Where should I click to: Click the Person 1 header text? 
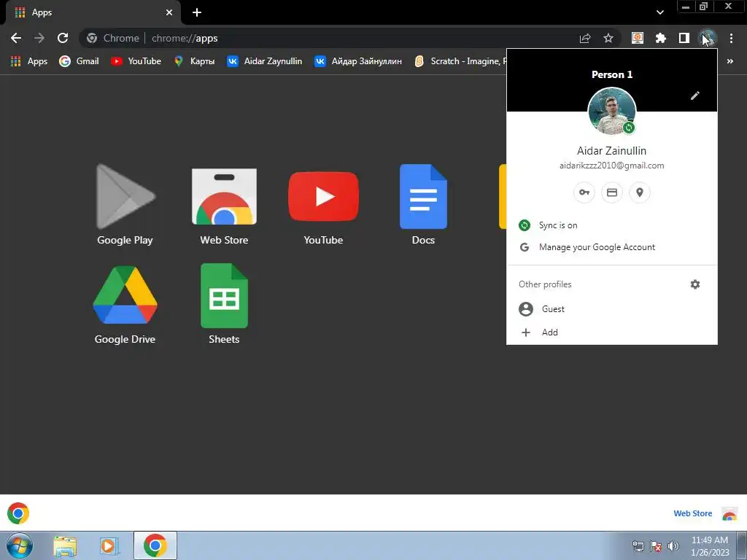(x=612, y=74)
